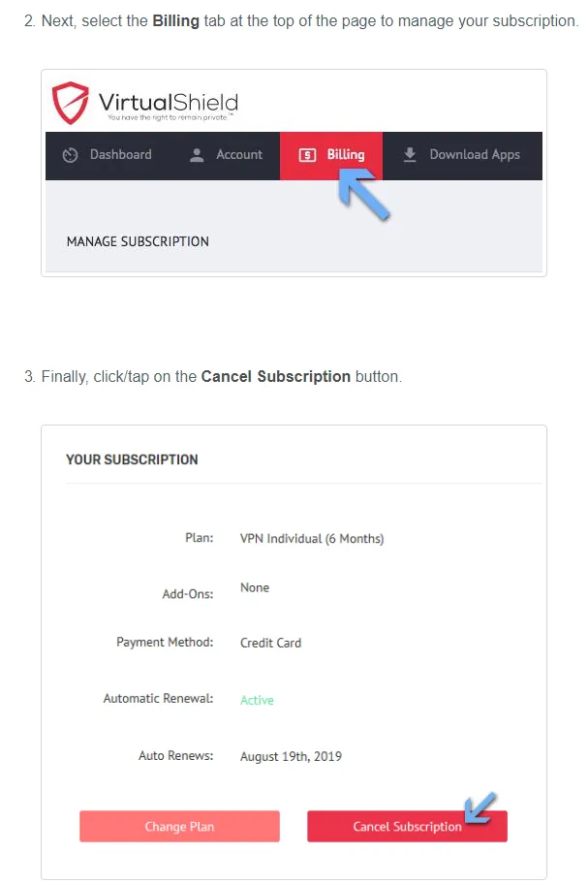
Task: Click the Billing dollar icon
Action: click(307, 155)
